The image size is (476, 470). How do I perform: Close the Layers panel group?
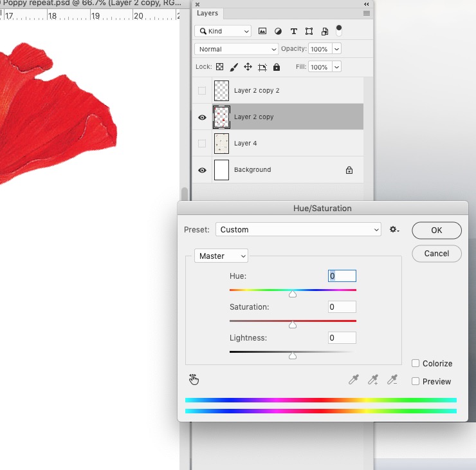pos(197,5)
